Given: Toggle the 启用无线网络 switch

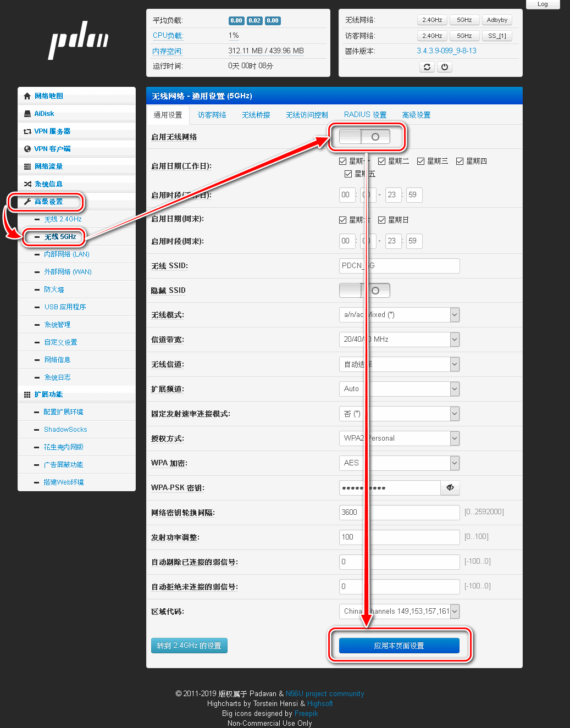Looking at the screenshot, I should tap(364, 137).
